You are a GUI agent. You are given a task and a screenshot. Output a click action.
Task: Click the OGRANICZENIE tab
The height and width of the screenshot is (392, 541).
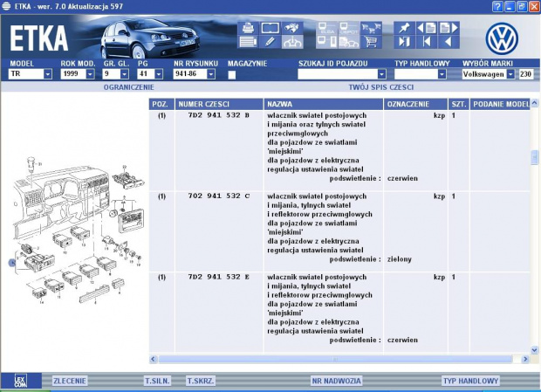point(128,87)
